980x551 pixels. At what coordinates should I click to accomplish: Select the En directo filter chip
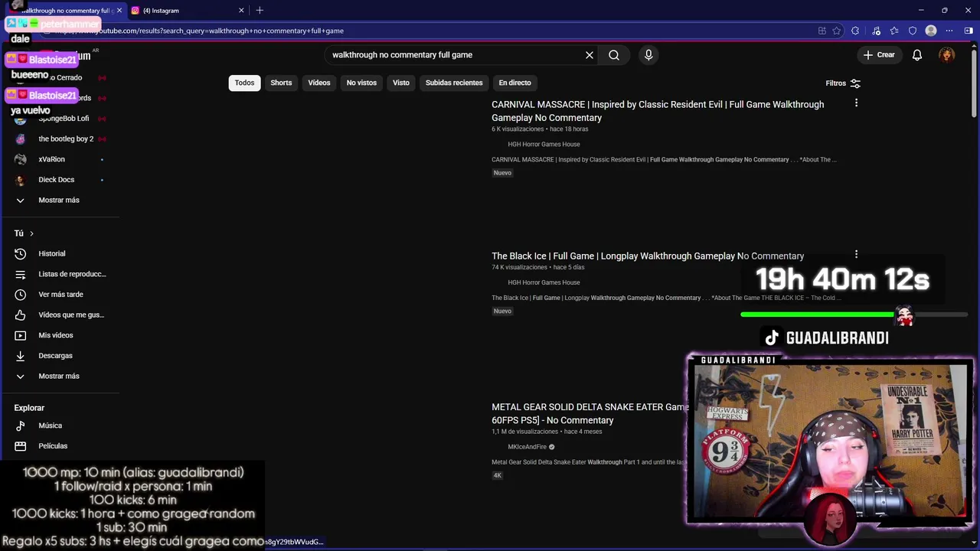[514, 83]
